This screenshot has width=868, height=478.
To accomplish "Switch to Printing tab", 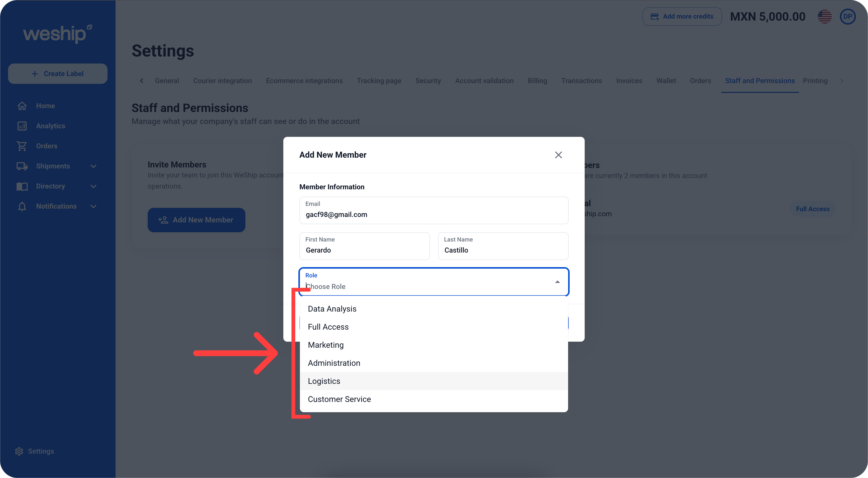I will pos(815,81).
